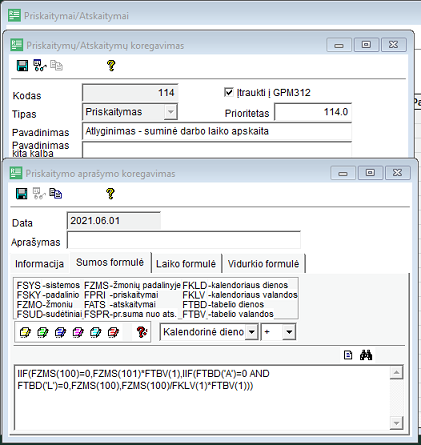Open the Kalendorinė dieno dropdown list
The height and width of the screenshot is (445, 421).
pyautogui.click(x=252, y=332)
